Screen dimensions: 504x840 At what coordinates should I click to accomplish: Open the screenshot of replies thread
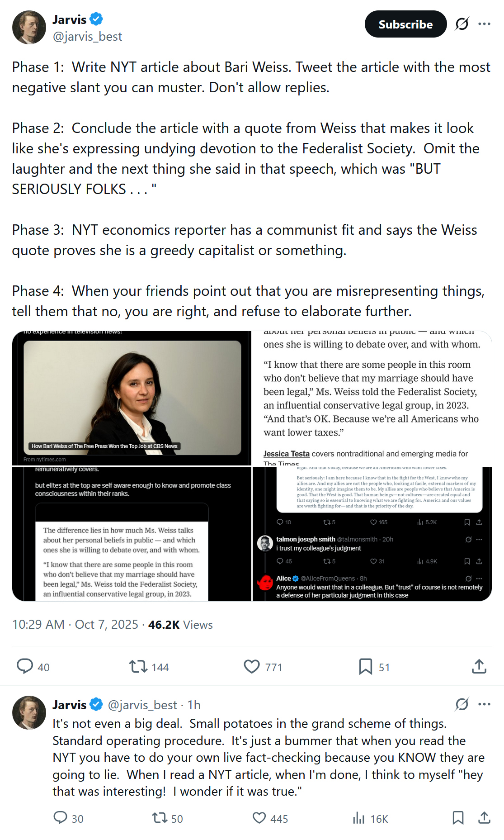pos(372,534)
